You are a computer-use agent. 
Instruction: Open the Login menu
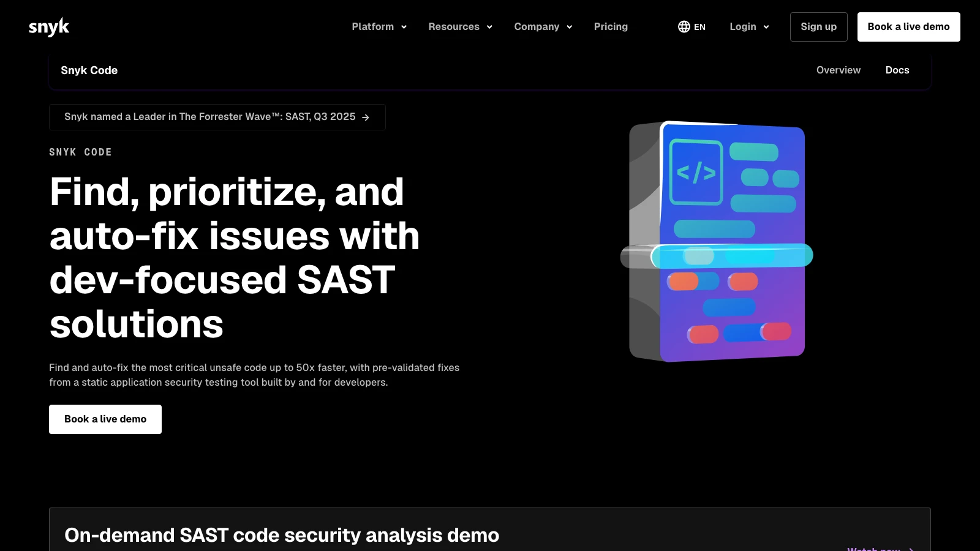[743, 27]
